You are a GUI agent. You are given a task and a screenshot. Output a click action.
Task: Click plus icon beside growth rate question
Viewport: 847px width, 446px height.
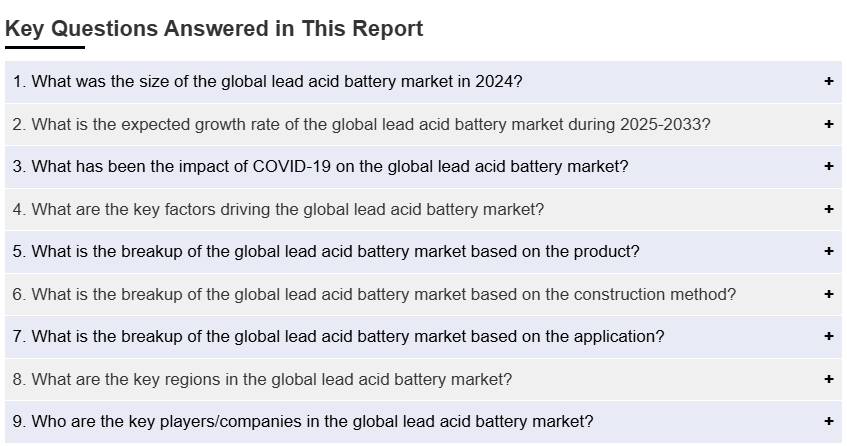click(828, 125)
